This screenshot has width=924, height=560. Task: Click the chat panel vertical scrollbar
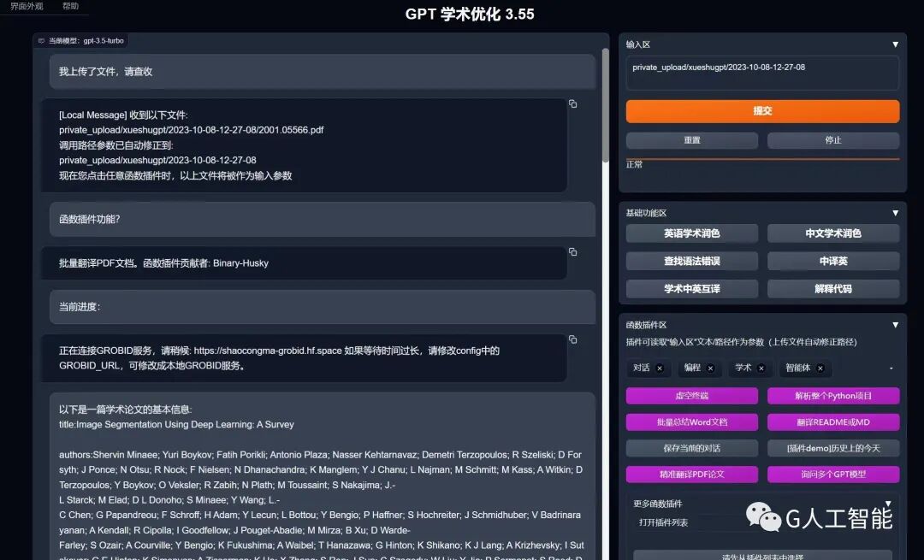pos(605,105)
